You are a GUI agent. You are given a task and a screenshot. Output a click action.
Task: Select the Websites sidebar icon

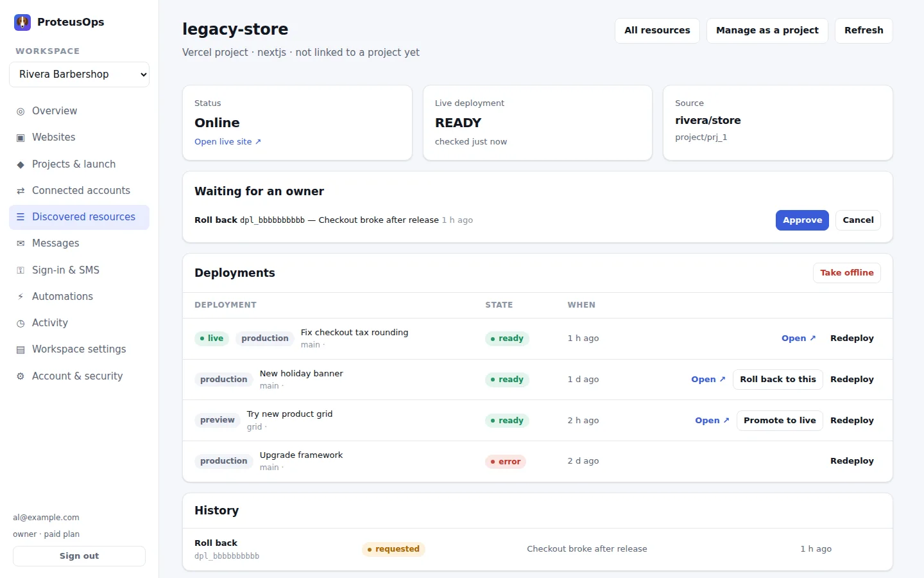click(x=21, y=137)
